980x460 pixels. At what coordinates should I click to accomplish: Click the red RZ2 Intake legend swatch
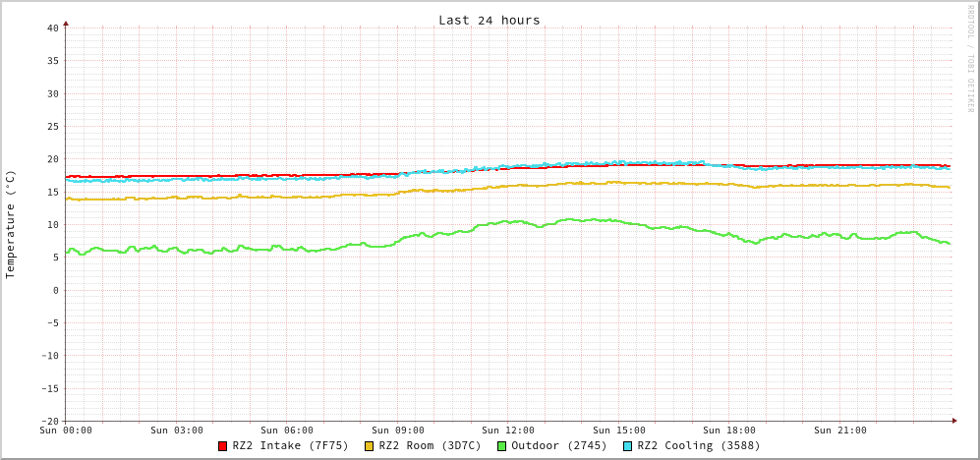point(222,446)
